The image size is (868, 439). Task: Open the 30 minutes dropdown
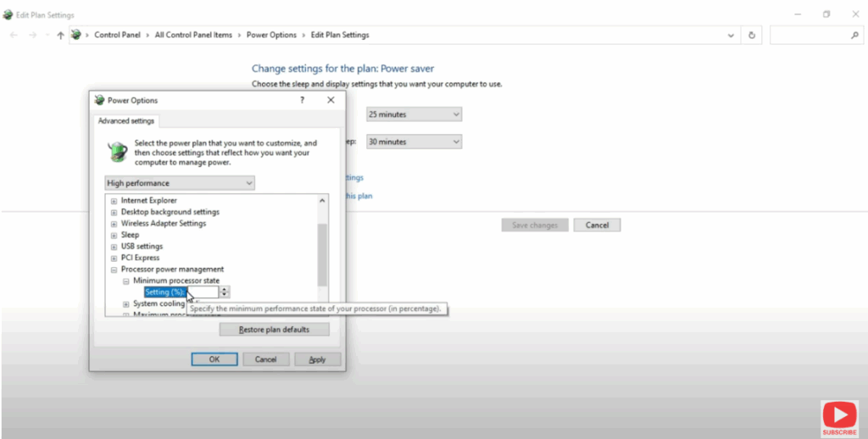tap(414, 142)
